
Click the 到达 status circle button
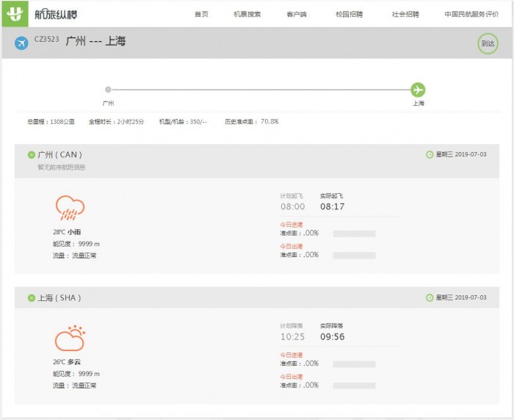[x=488, y=44]
